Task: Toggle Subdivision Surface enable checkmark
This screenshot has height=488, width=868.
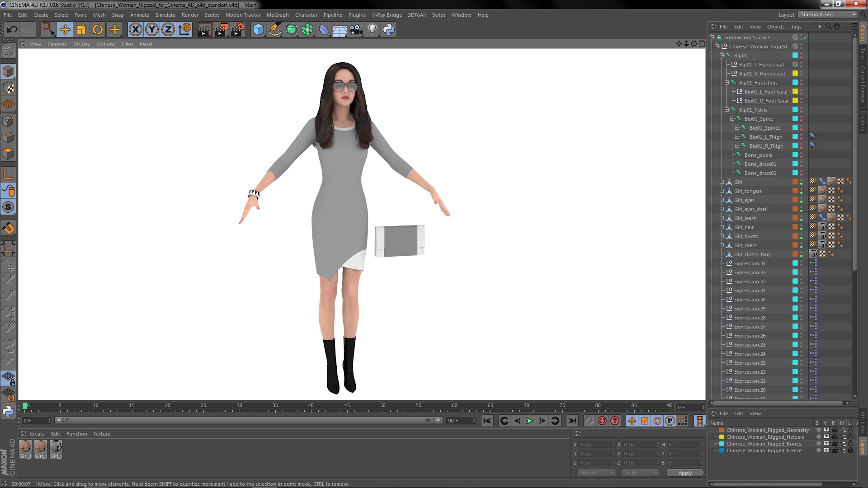Action: tap(806, 38)
